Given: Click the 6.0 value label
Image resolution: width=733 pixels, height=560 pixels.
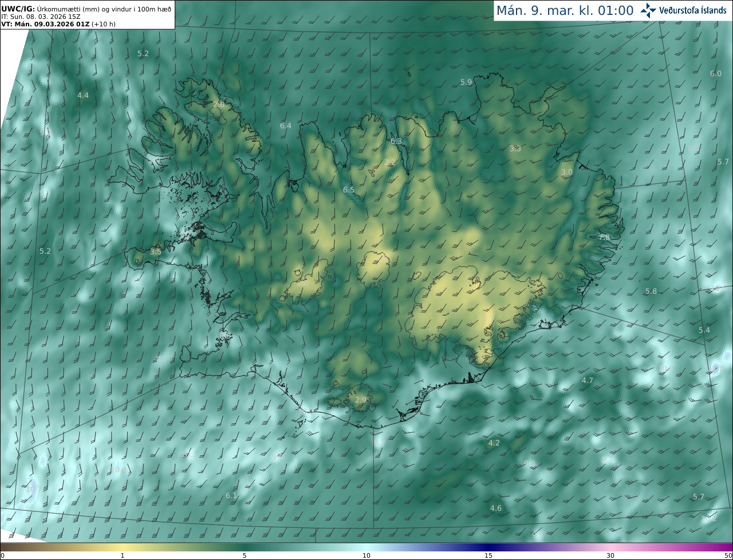Looking at the screenshot, I should pyautogui.click(x=716, y=73).
